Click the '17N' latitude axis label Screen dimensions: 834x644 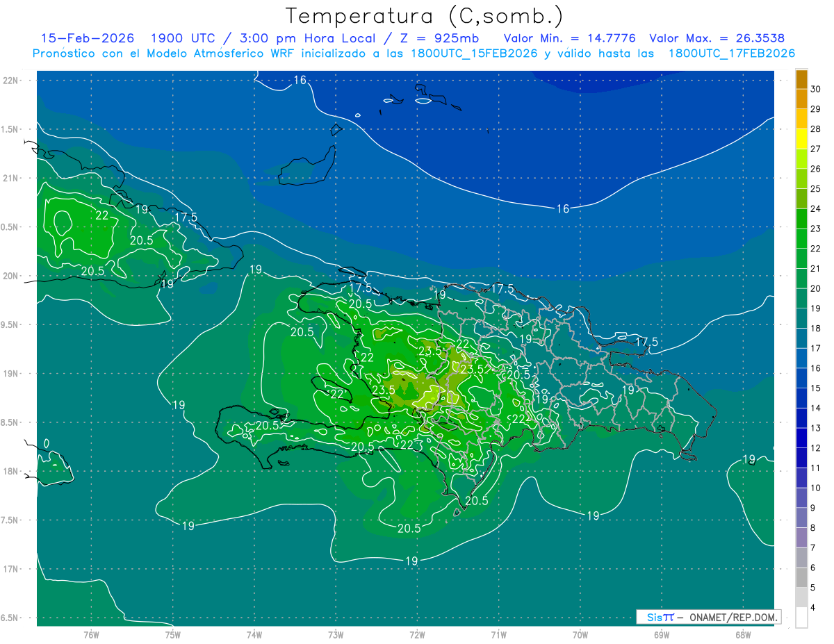10,569
